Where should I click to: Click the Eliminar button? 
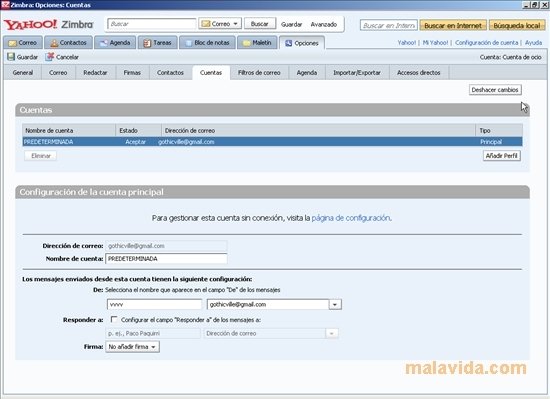[41, 156]
